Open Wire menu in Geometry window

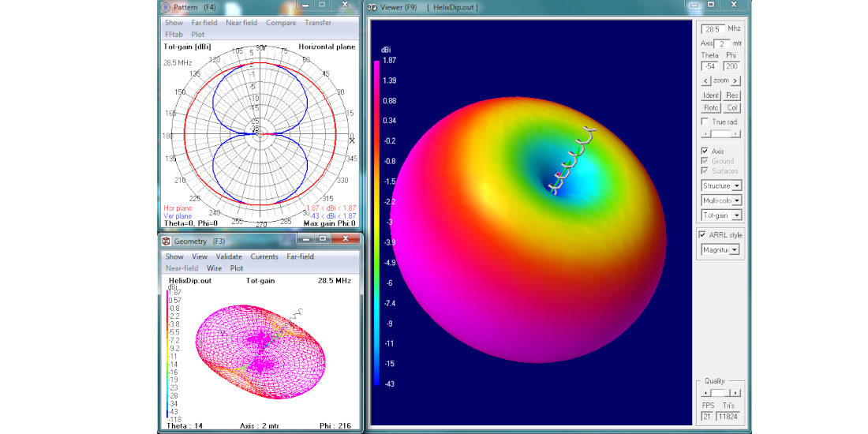click(214, 268)
